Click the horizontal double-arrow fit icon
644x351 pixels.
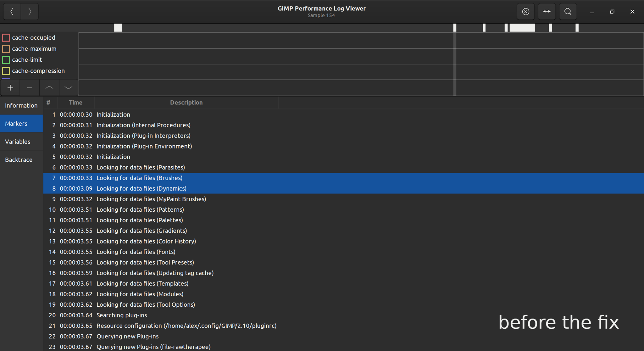(x=547, y=12)
